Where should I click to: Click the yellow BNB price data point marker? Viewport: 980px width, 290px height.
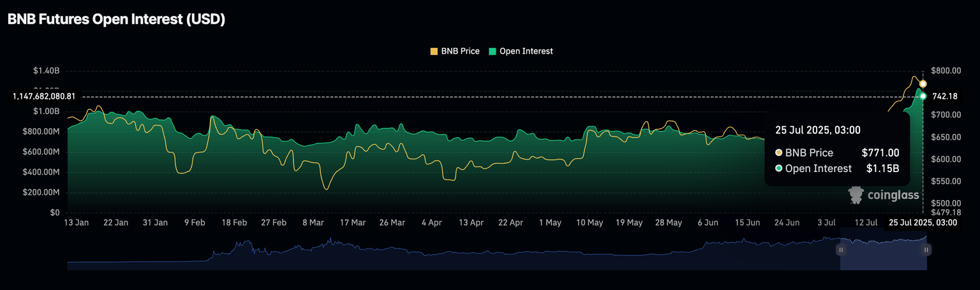[923, 84]
